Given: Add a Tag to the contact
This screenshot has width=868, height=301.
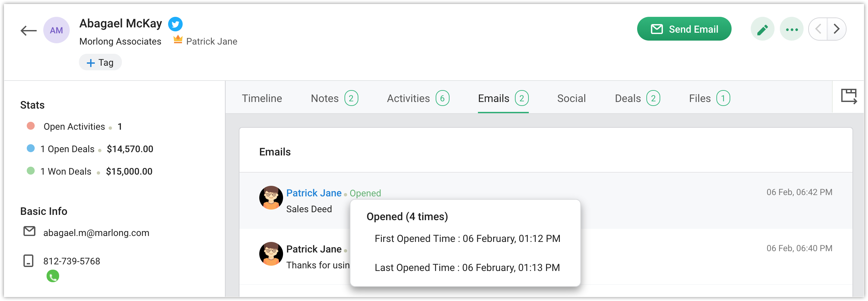Looking at the screenshot, I should click(x=100, y=63).
